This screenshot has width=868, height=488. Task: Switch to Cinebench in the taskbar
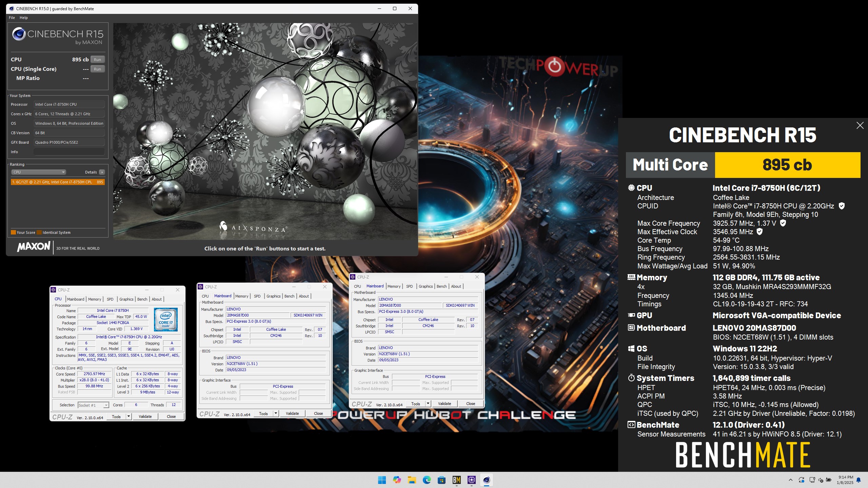click(487, 480)
